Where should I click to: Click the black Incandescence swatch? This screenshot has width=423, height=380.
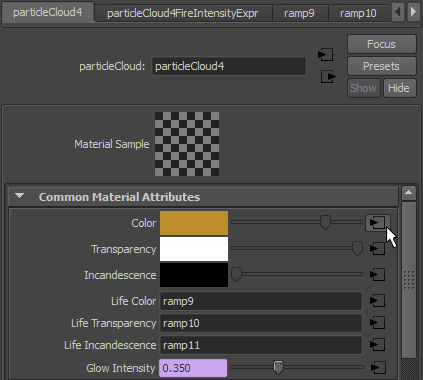[194, 275]
